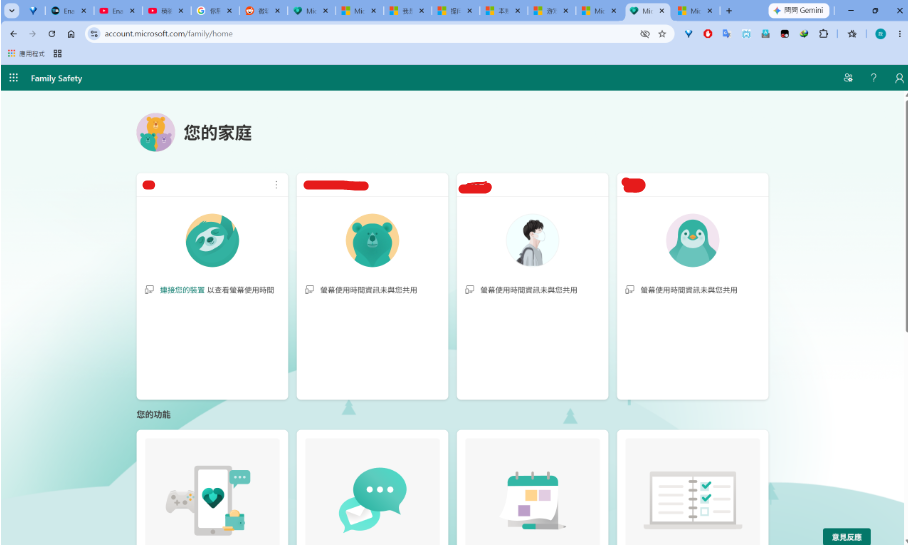The height and width of the screenshot is (547, 908).
Task: Click the family bears group icon beside 您的家庭
Action: click(x=155, y=132)
